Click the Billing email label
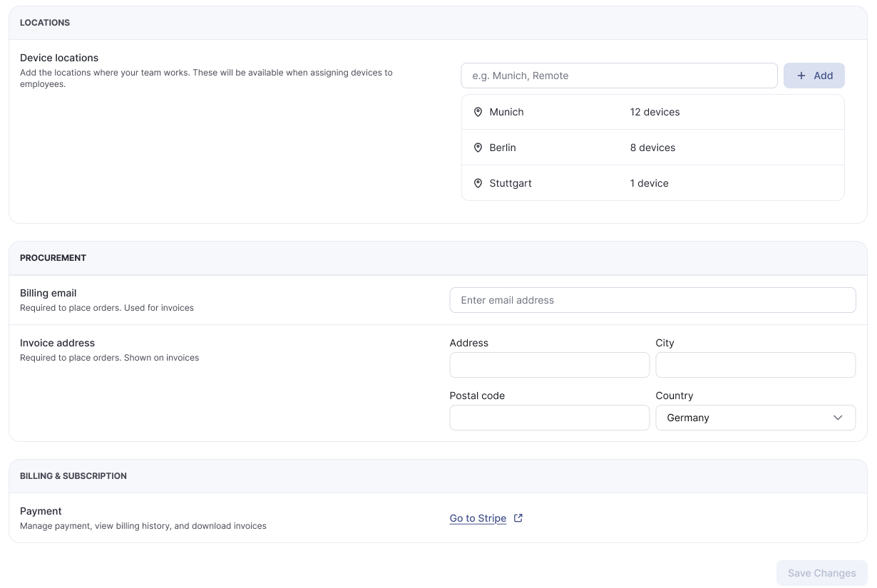Screen dimensions: 877x588 click(x=48, y=293)
